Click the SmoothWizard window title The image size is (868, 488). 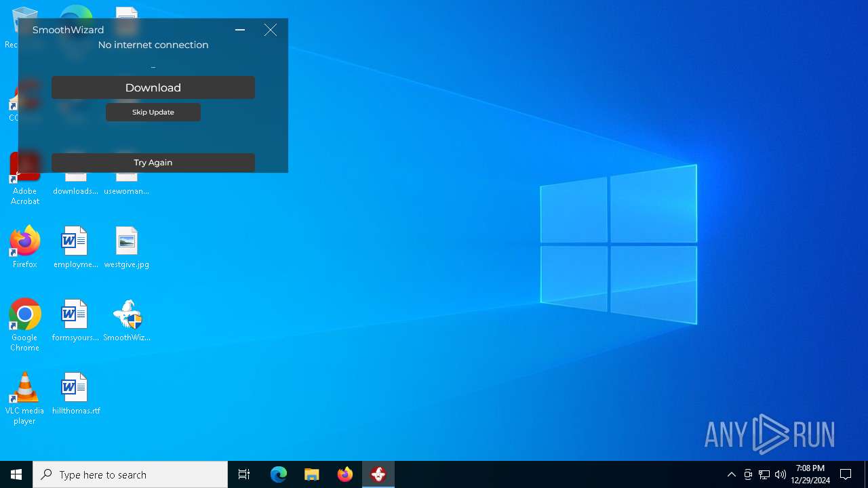68,30
